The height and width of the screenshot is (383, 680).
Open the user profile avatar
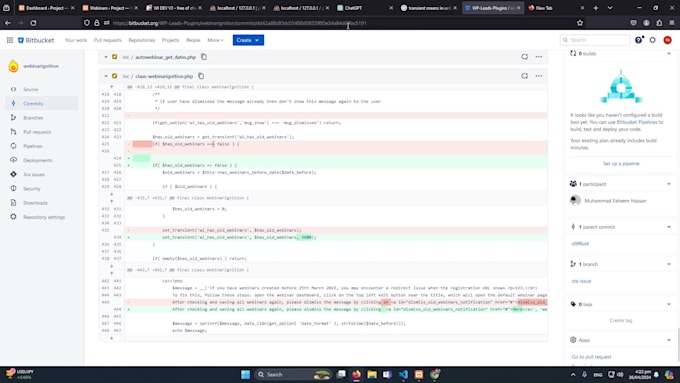(x=667, y=40)
